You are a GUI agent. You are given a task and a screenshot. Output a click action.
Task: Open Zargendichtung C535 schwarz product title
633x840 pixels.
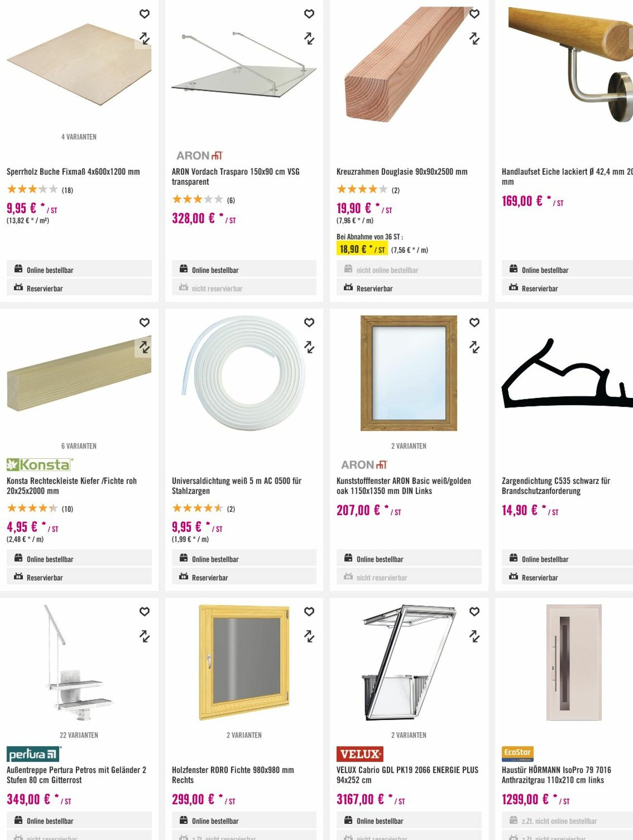click(x=556, y=486)
